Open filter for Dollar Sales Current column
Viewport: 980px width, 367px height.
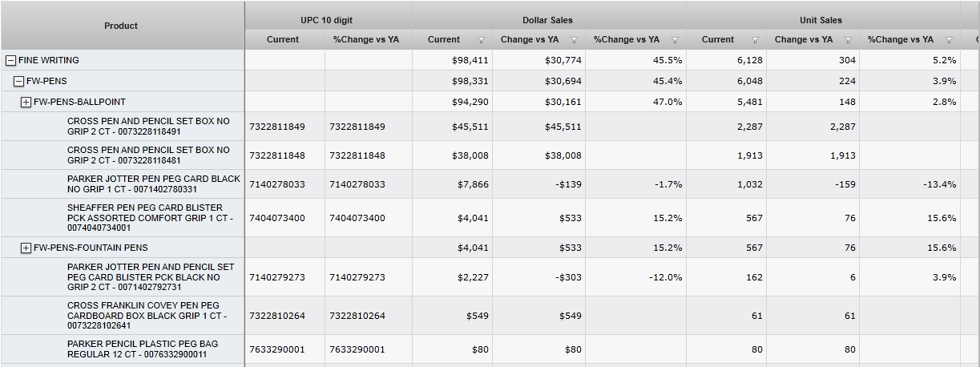pyautogui.click(x=481, y=40)
